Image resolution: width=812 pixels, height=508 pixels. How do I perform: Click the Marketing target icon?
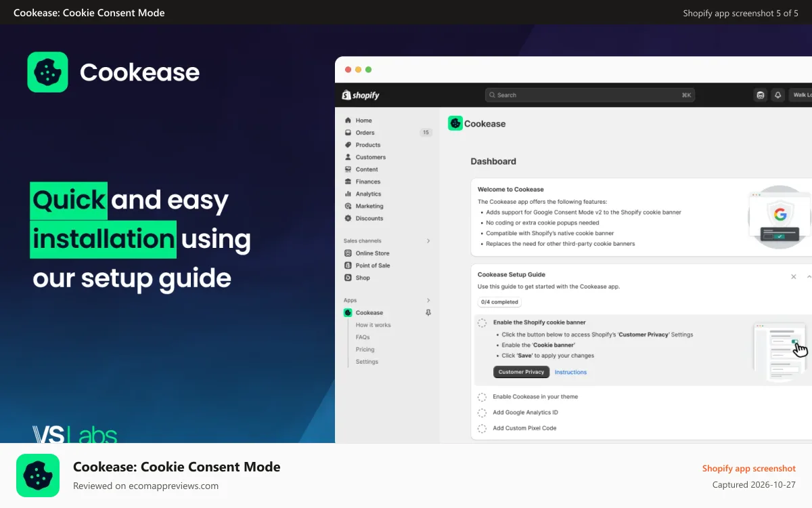pos(348,206)
